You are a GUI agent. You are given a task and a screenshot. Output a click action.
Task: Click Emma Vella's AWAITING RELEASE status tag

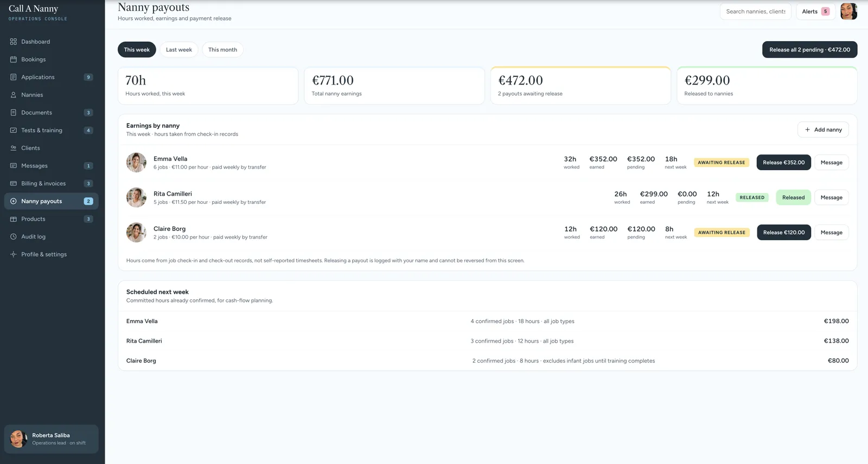[x=721, y=163]
